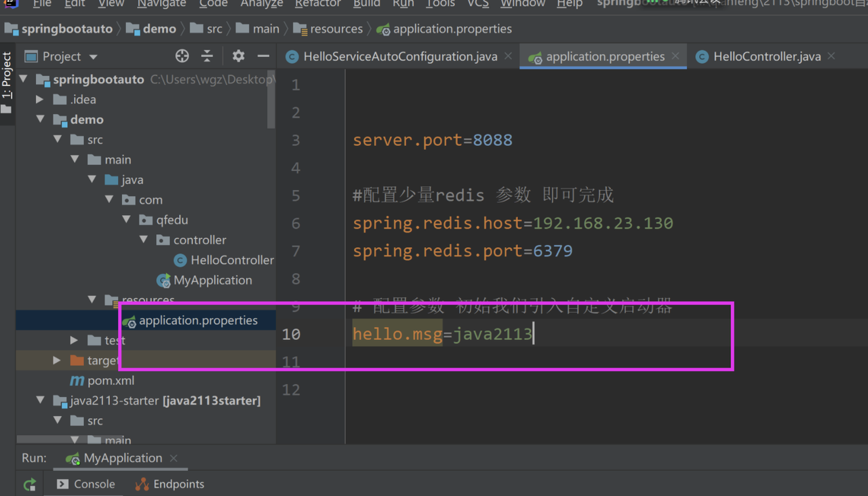
Task: Open the Build menu
Action: [367, 3]
